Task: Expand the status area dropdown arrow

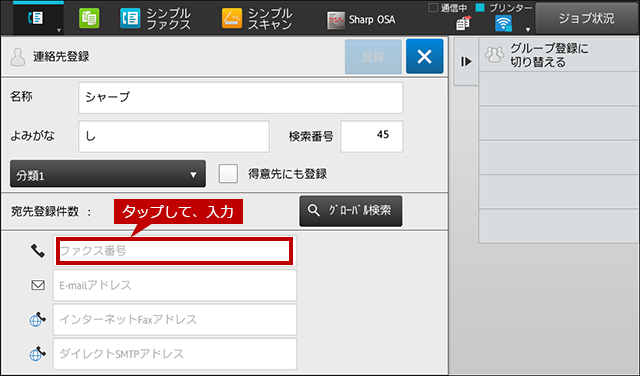Action: [528, 29]
